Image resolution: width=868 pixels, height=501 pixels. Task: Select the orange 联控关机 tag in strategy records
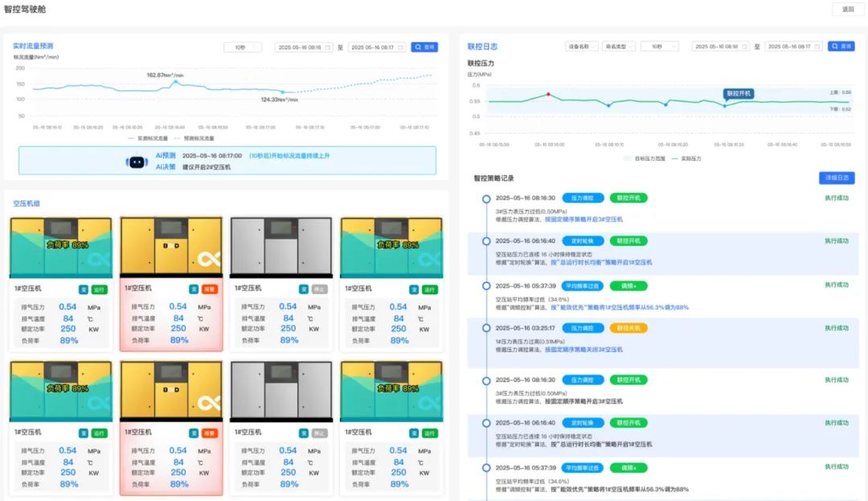click(628, 328)
